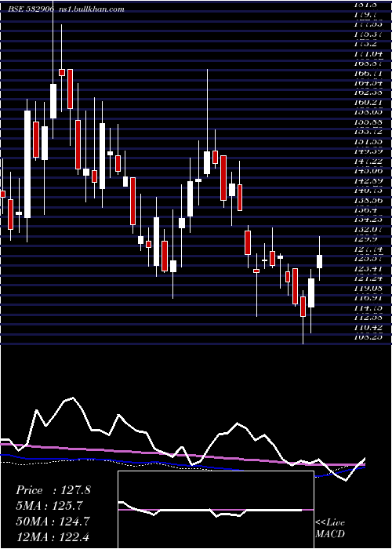The width and height of the screenshot is (392, 549).
Task: Click the 129.9 price axis label
Action: point(365,239)
